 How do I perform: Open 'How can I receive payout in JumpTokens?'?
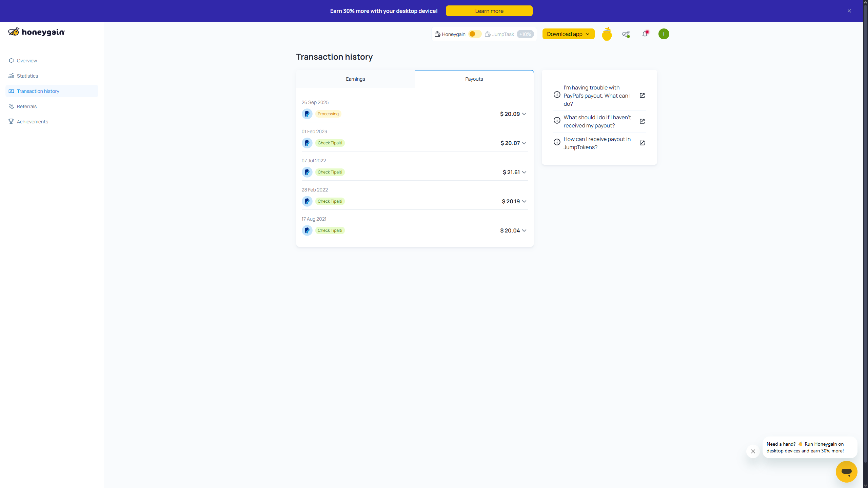pos(597,143)
